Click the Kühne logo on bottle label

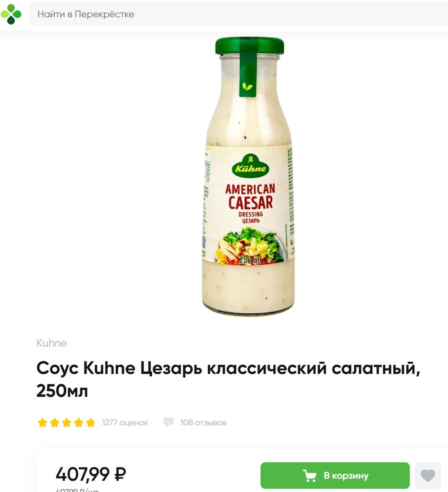251,166
